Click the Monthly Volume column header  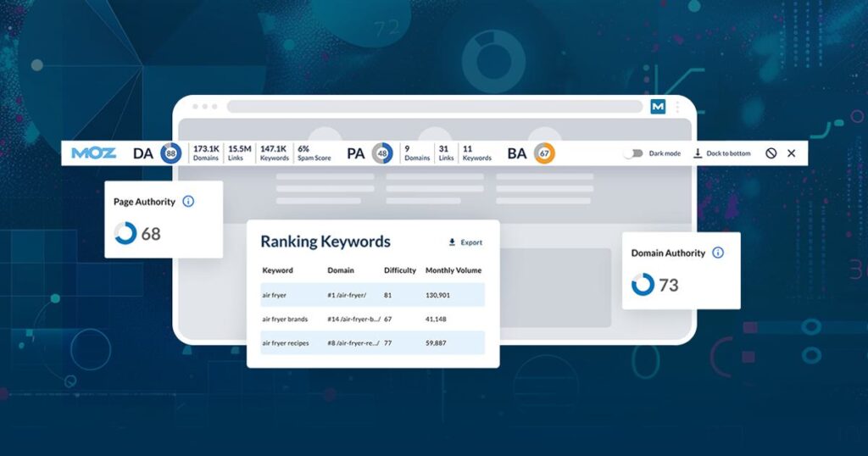[453, 270]
